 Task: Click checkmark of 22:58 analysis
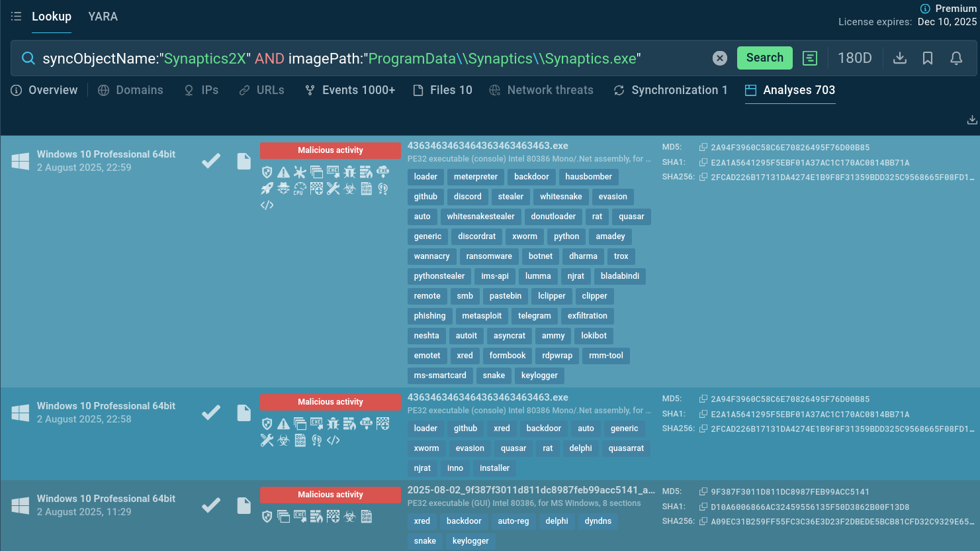pyautogui.click(x=211, y=413)
